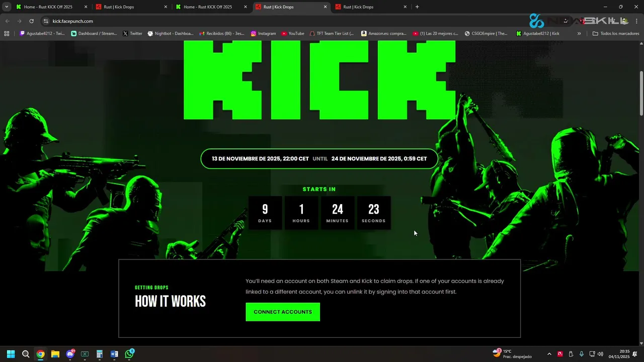Go back with the browser back arrow

(7, 21)
